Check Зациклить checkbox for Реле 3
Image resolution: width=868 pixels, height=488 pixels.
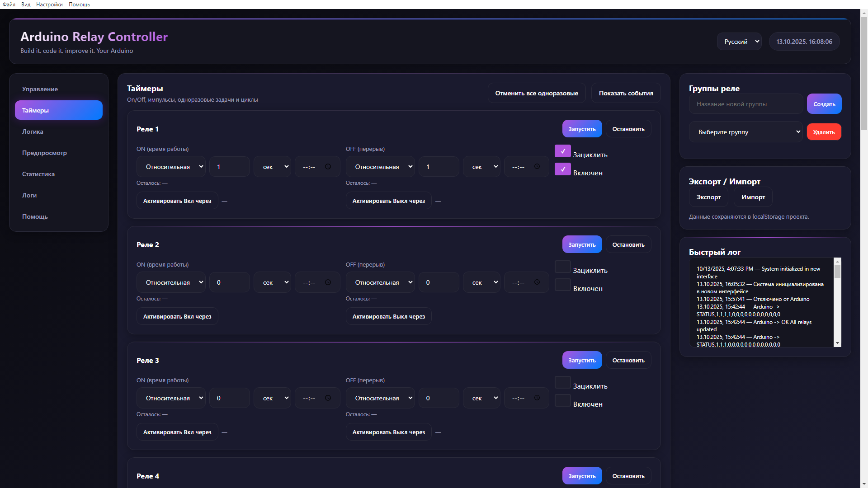pos(562,383)
